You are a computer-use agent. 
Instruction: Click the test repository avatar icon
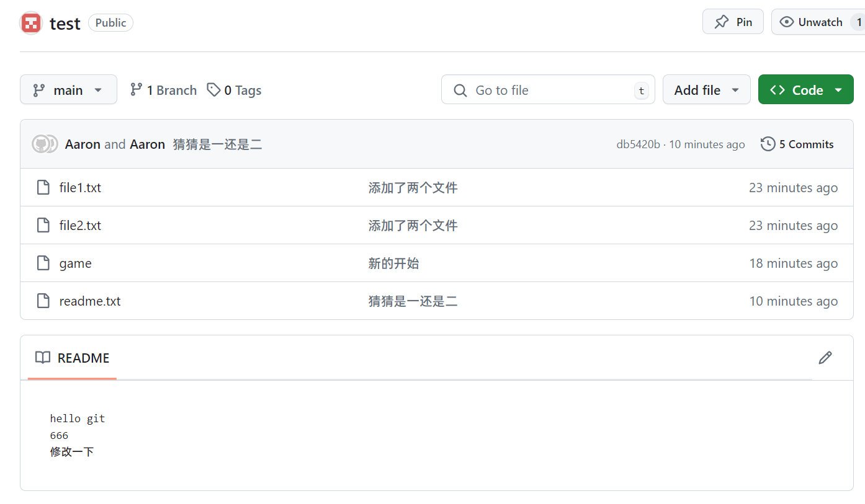31,23
